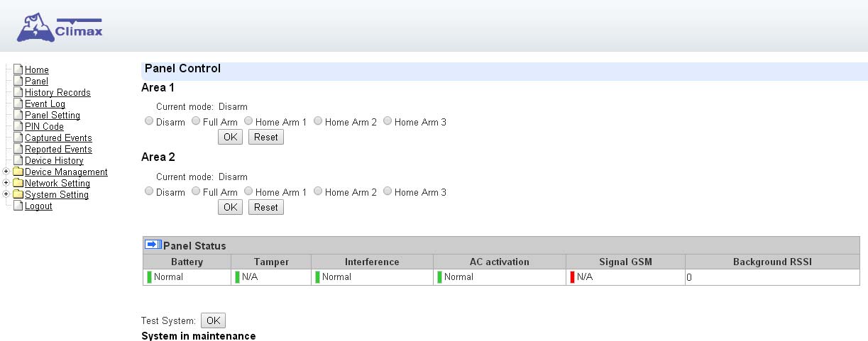
Task: Select Home Arm 1 for Area 2
Action: [x=248, y=191]
